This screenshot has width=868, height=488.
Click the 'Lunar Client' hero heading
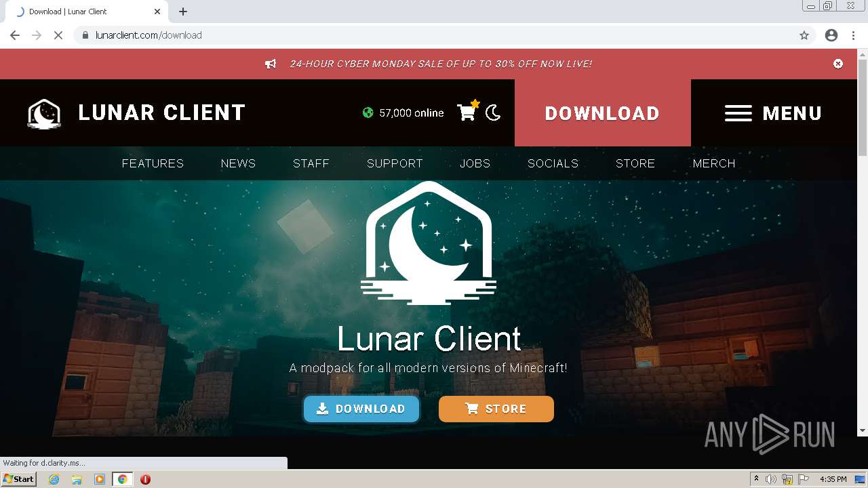[x=429, y=338]
